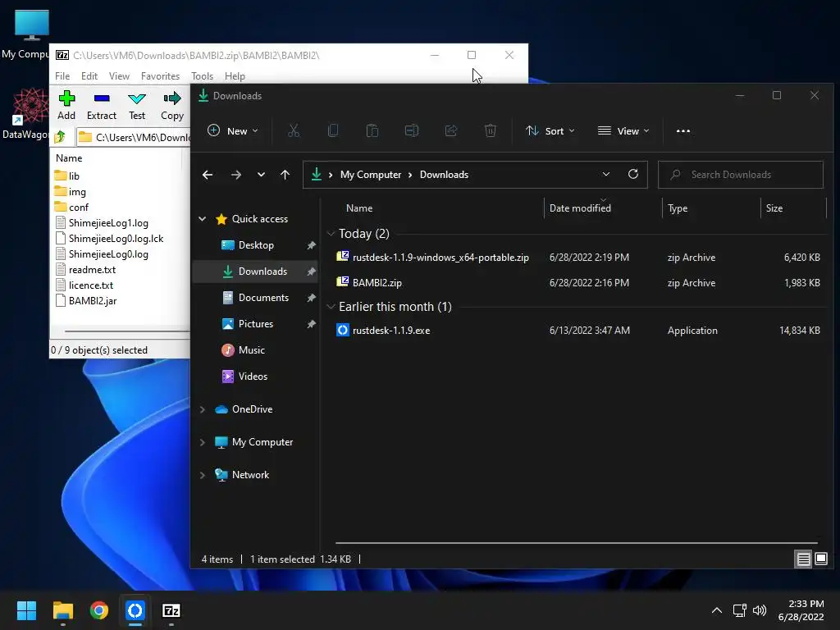Open the 7-Zip Tools menu

point(202,76)
